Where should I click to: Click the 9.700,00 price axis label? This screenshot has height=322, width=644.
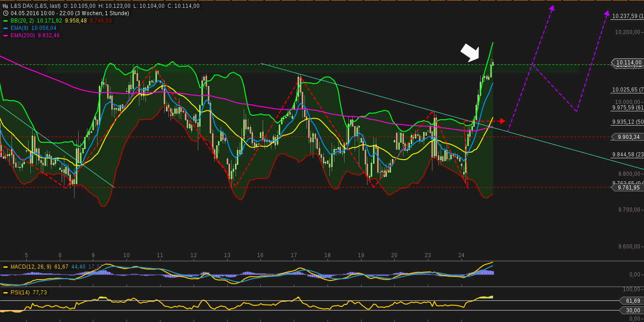[x=630, y=210]
